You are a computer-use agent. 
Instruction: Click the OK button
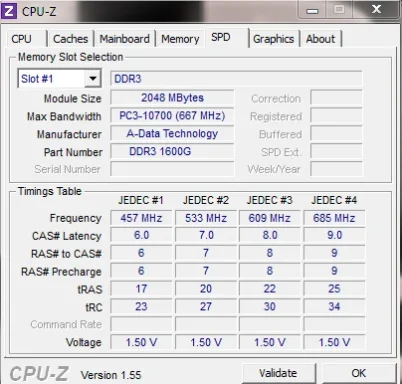click(359, 373)
